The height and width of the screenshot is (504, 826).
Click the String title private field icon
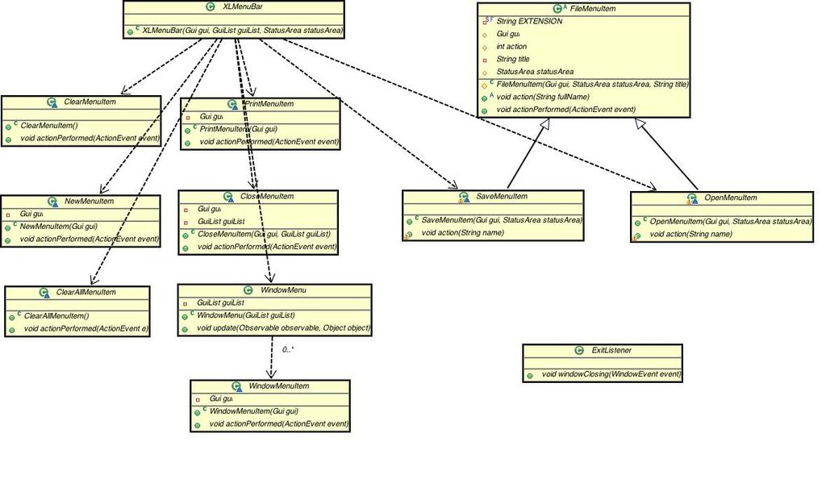[x=485, y=60]
